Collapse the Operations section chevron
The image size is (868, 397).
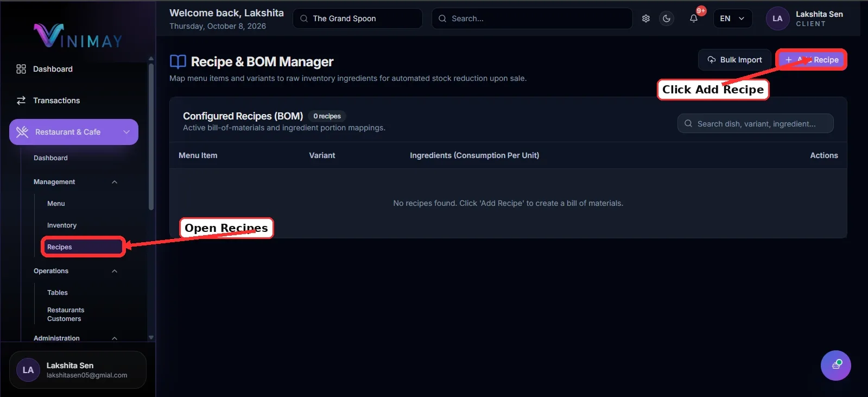pyautogui.click(x=115, y=271)
